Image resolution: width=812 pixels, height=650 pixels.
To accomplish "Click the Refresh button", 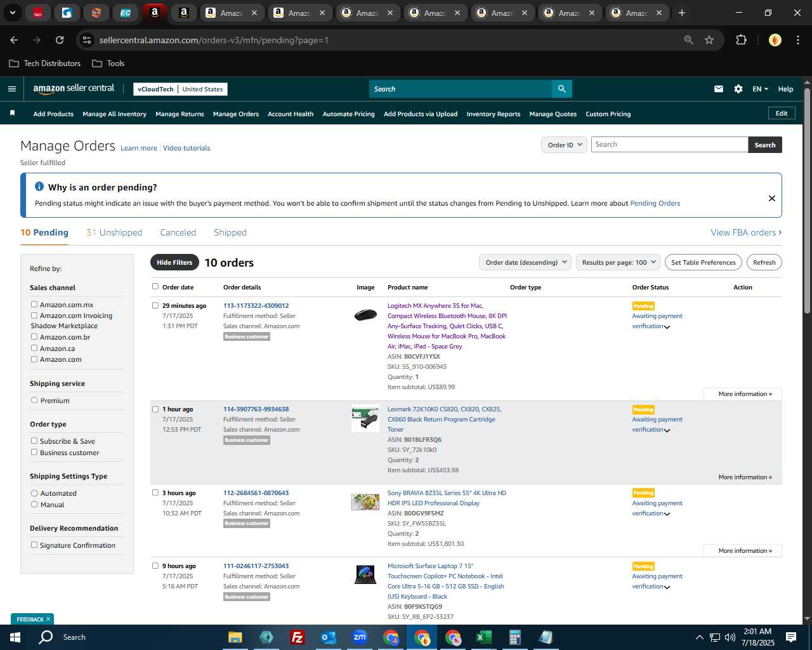I will 764,262.
